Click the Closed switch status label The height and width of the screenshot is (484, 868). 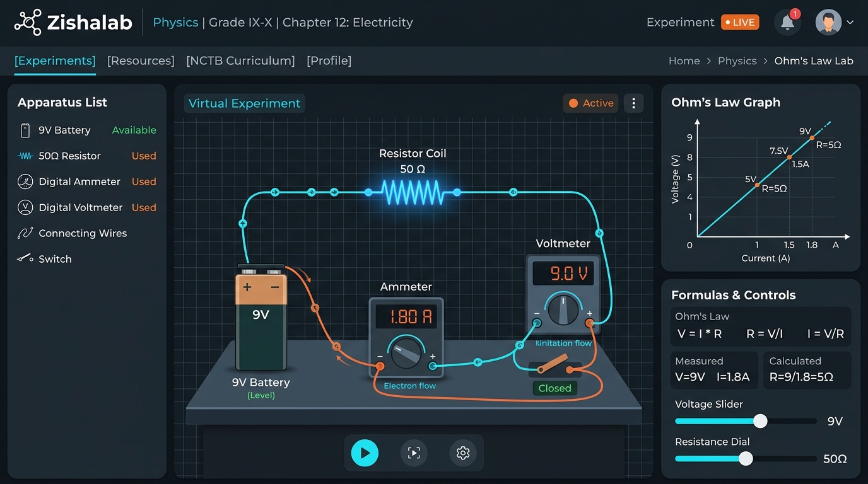click(554, 388)
